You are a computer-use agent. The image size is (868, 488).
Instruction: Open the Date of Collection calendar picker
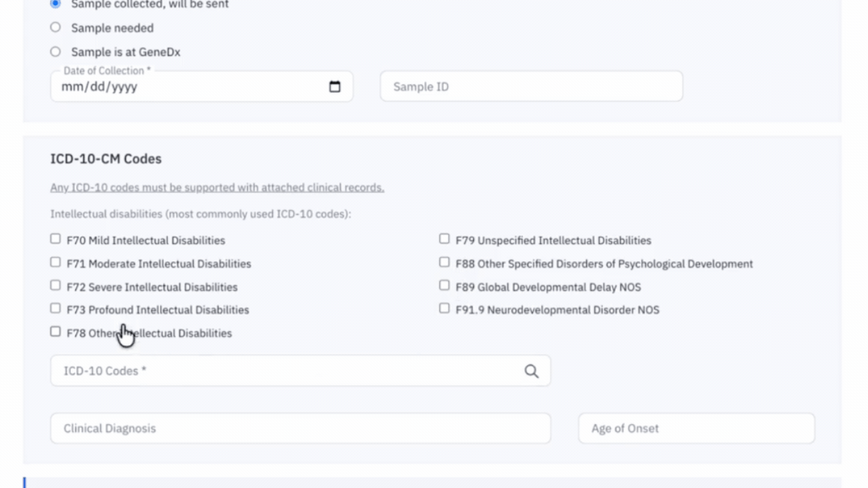pos(335,87)
